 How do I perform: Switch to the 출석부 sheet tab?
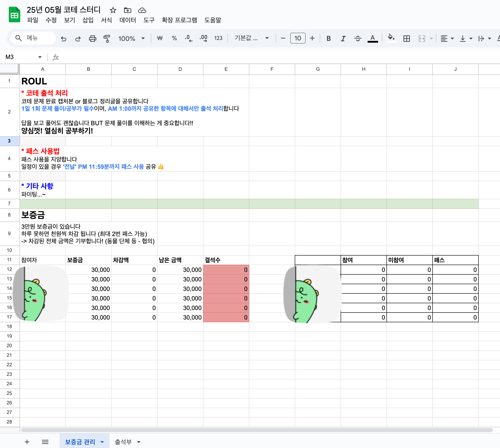click(123, 442)
